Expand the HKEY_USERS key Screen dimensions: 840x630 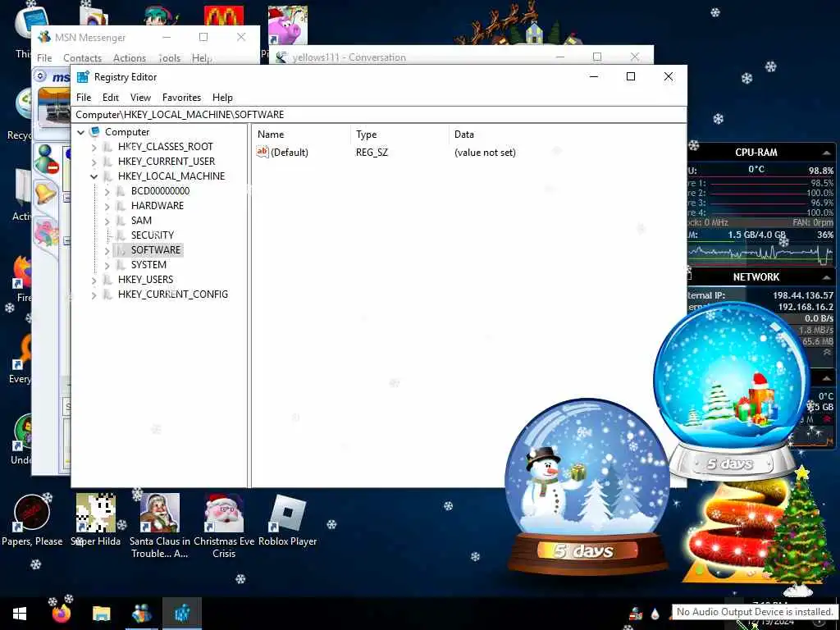[x=94, y=280]
